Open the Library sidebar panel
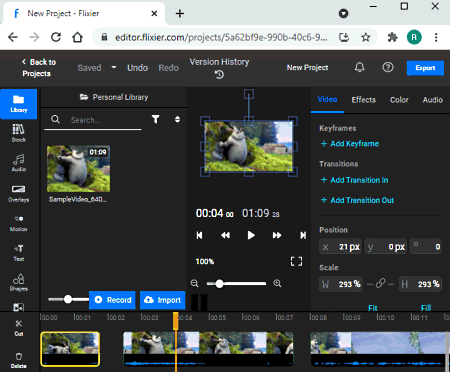The image size is (450, 372). (19, 104)
